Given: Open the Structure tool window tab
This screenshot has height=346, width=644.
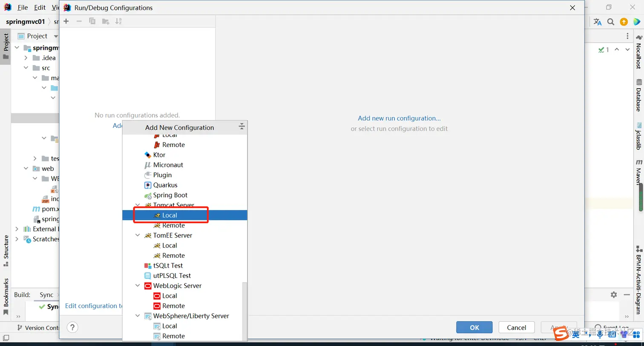Looking at the screenshot, I should 6,251.
